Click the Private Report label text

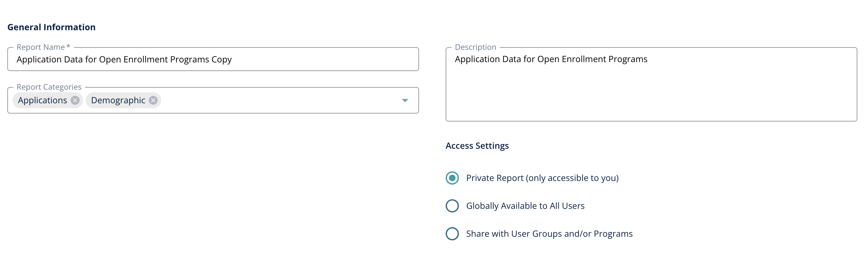[542, 178]
